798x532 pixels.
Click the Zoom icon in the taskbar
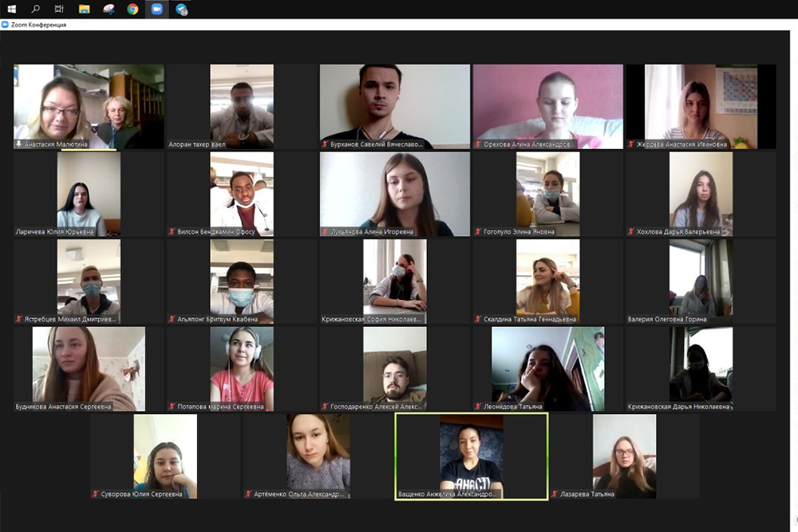[x=157, y=9]
